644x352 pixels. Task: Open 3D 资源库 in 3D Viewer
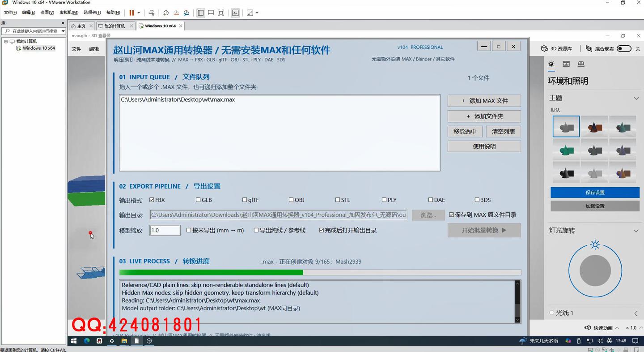(556, 48)
